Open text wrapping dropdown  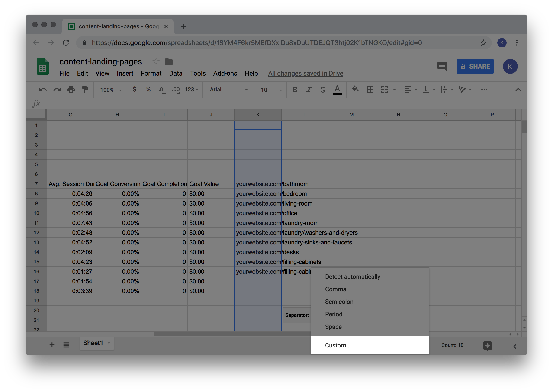pyautogui.click(x=447, y=90)
